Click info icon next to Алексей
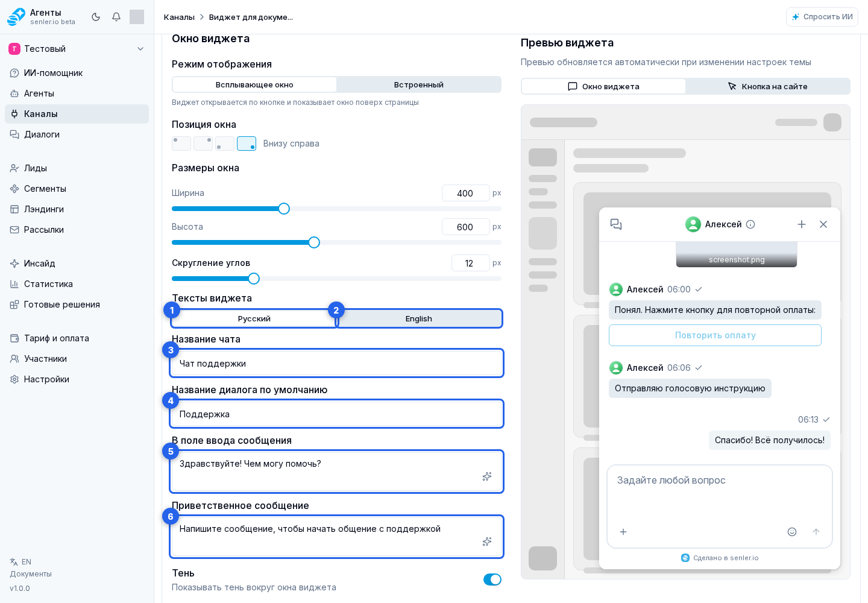The width and height of the screenshot is (868, 603). (x=750, y=224)
